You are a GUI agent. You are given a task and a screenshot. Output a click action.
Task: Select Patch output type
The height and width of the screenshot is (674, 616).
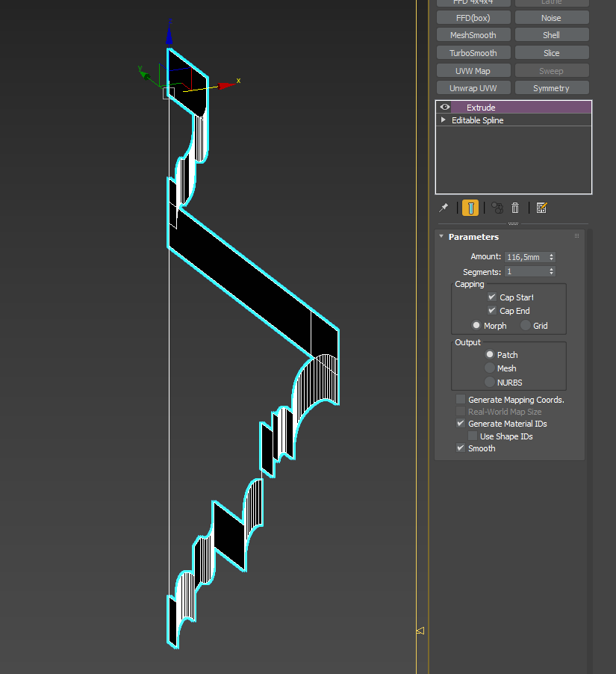[490, 355]
